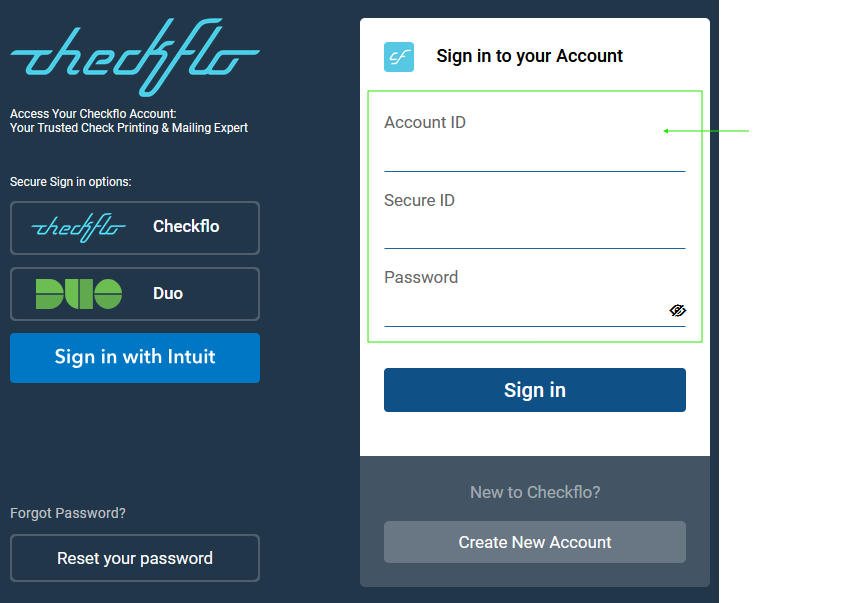Focus the Secure ID input field
Screen dimensions: 850x603
(x=535, y=232)
